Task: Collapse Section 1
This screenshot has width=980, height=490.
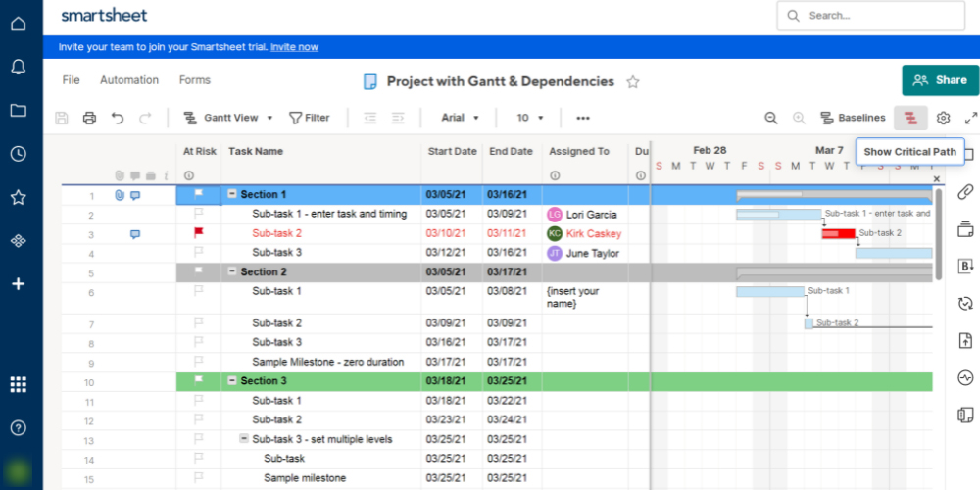Action: tap(232, 194)
